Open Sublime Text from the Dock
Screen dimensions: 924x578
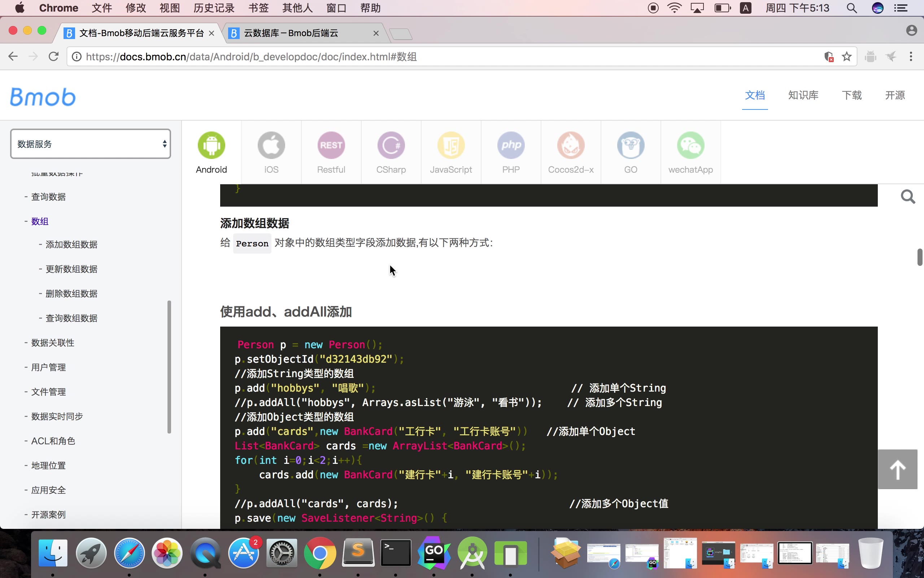[x=358, y=553]
